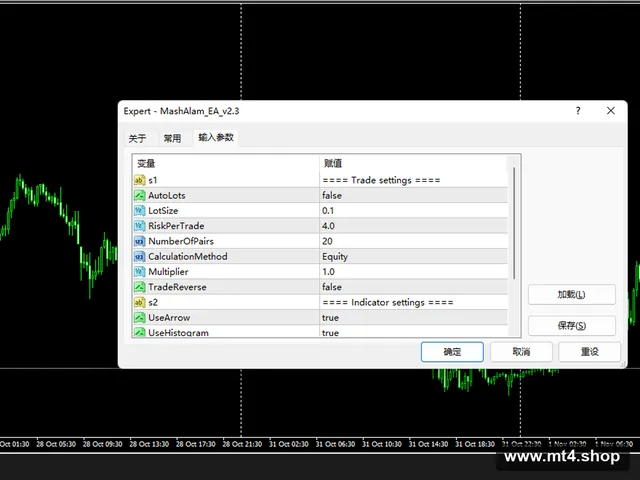Click the integer icon beside NumberOfPairs
This screenshot has height=480, width=640.
[x=139, y=241]
